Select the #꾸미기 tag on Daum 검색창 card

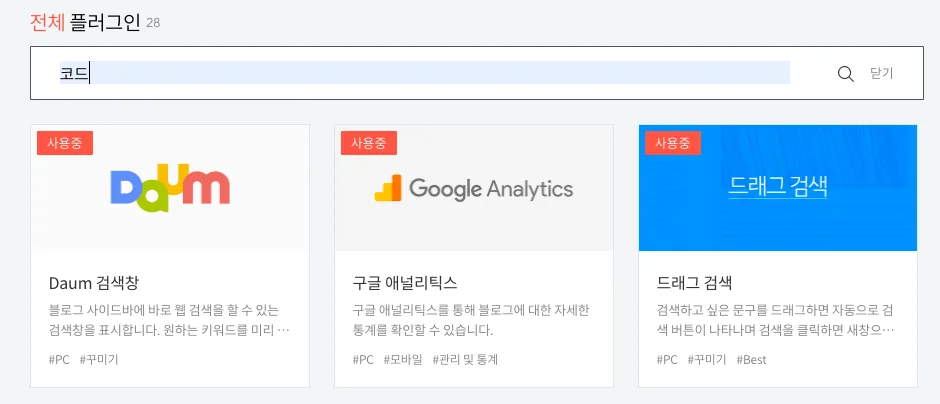coord(99,360)
